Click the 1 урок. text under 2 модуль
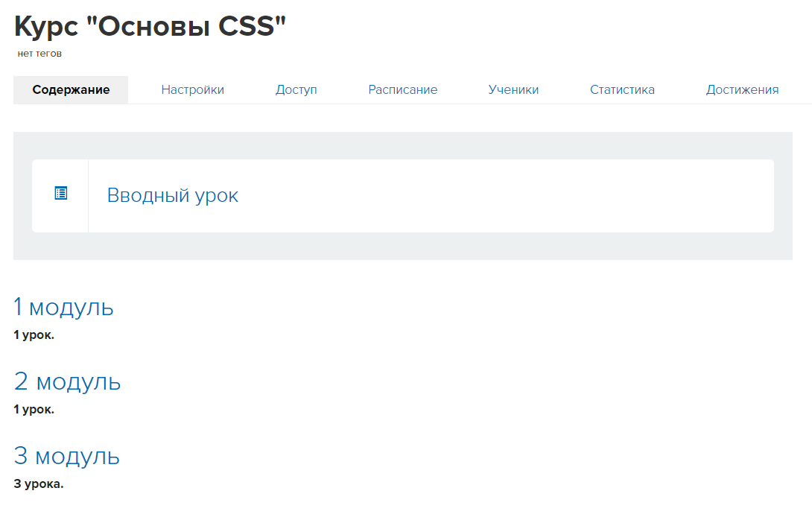The height and width of the screenshot is (517, 812). tap(34, 409)
